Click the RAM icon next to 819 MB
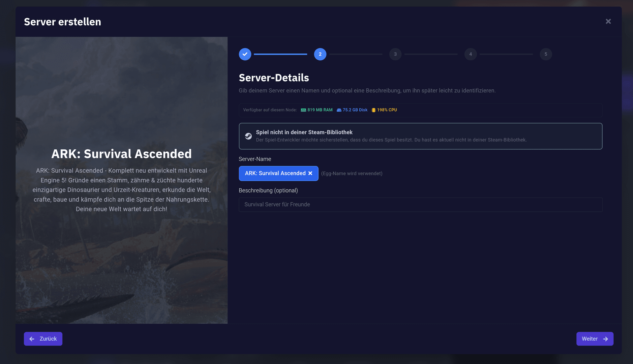 click(x=303, y=110)
